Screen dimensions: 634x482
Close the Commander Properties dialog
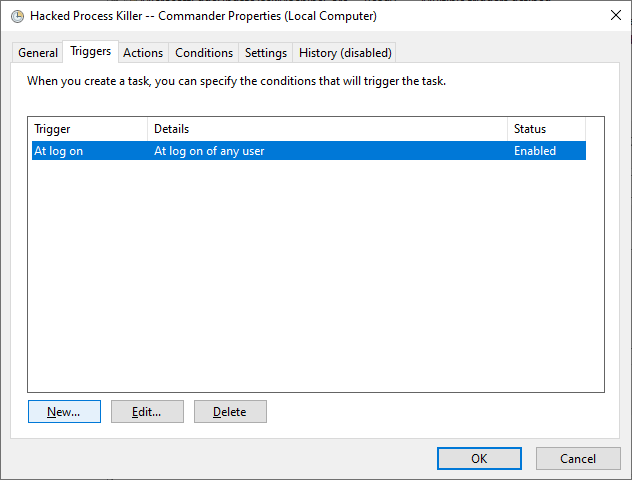coord(613,16)
